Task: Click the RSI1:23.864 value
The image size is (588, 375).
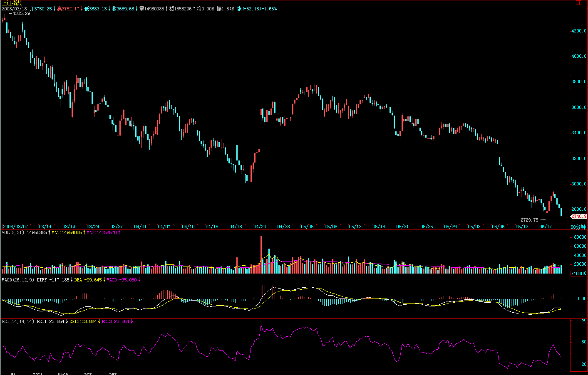Action: pyautogui.click(x=50, y=322)
